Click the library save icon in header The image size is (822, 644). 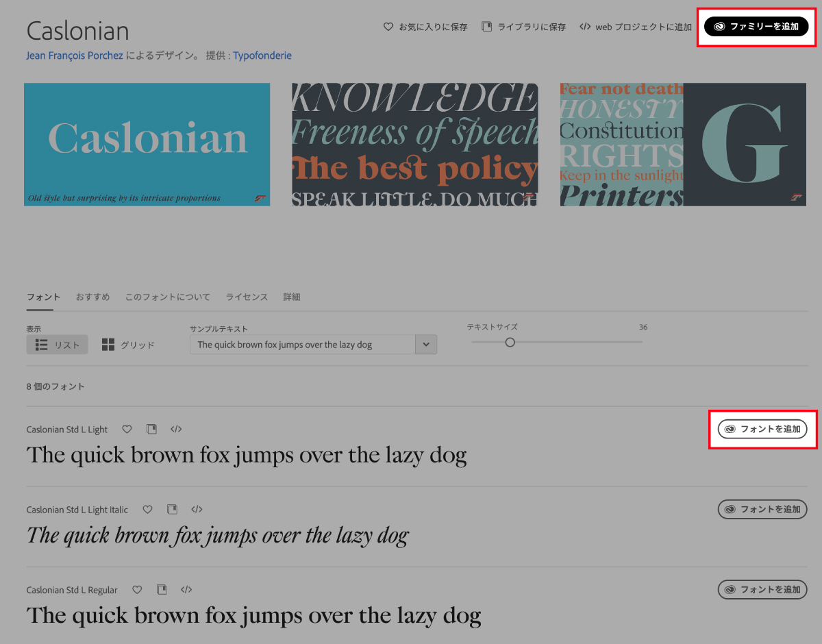(x=487, y=27)
